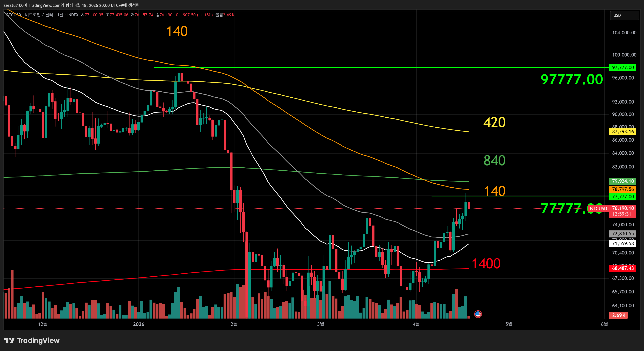Click the 12월 time axis label

pyautogui.click(x=43, y=324)
